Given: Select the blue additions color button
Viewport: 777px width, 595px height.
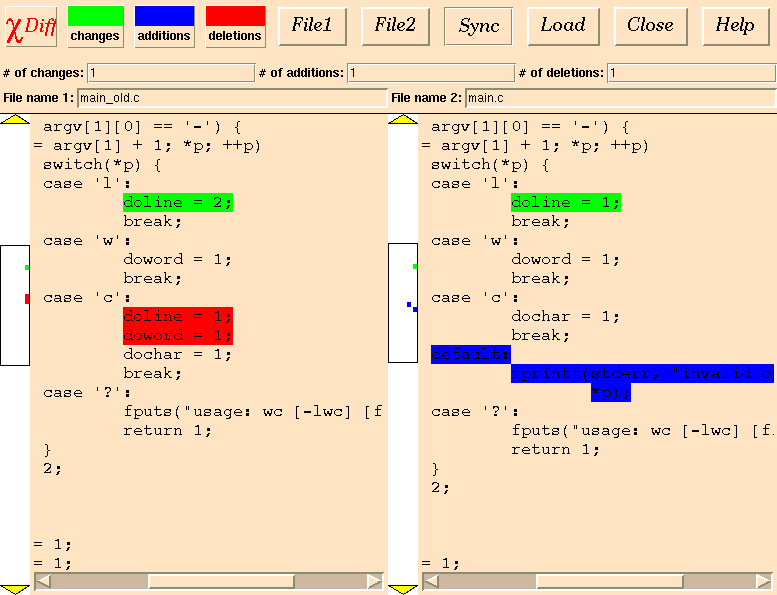Looking at the screenshot, I should pos(164,27).
